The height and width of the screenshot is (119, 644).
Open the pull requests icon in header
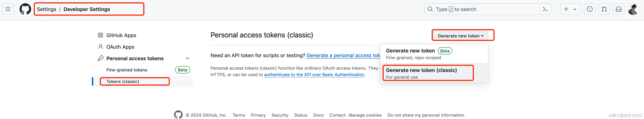click(x=604, y=9)
